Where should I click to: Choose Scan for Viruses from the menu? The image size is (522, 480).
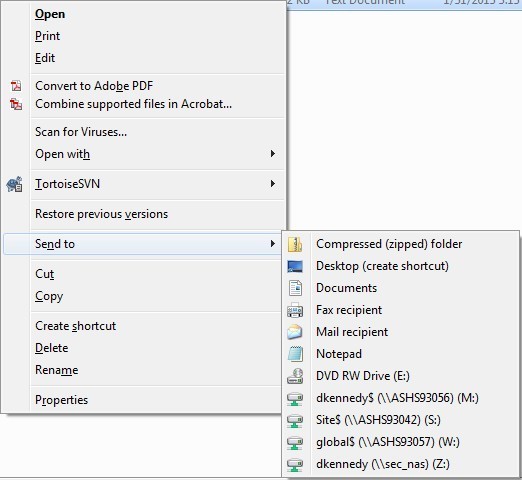pos(81,132)
